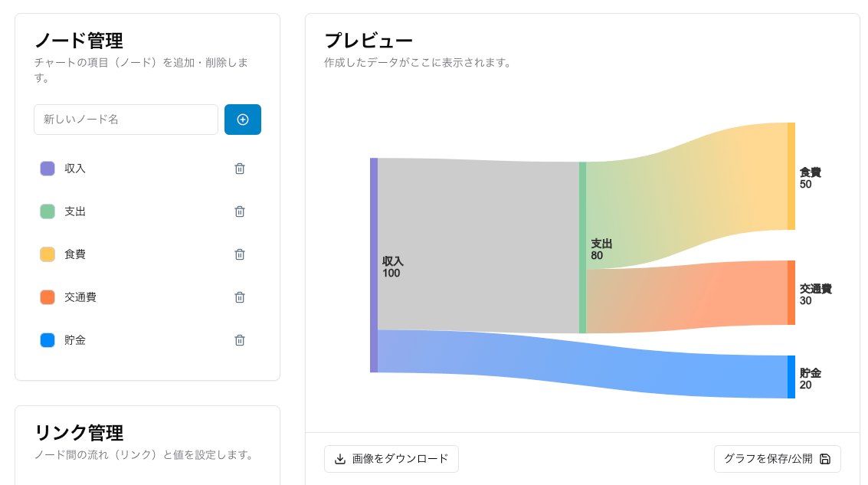Screen dimensions: 868x485
Task: Open the color swatch for 支出
Action: click(x=47, y=211)
